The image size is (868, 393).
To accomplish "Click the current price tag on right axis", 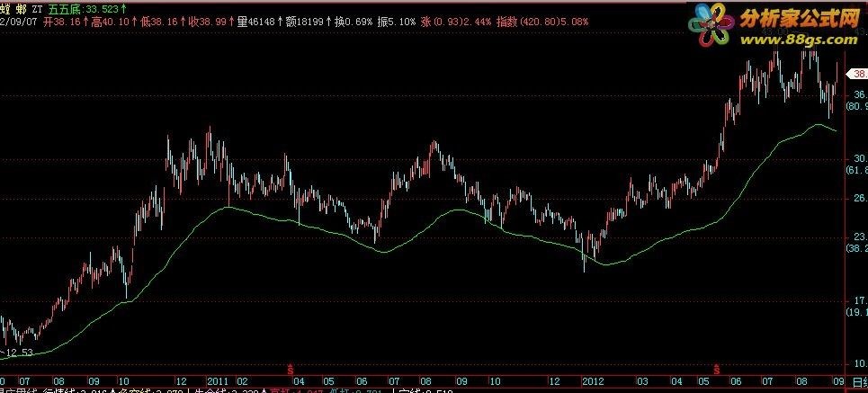I will (x=859, y=74).
